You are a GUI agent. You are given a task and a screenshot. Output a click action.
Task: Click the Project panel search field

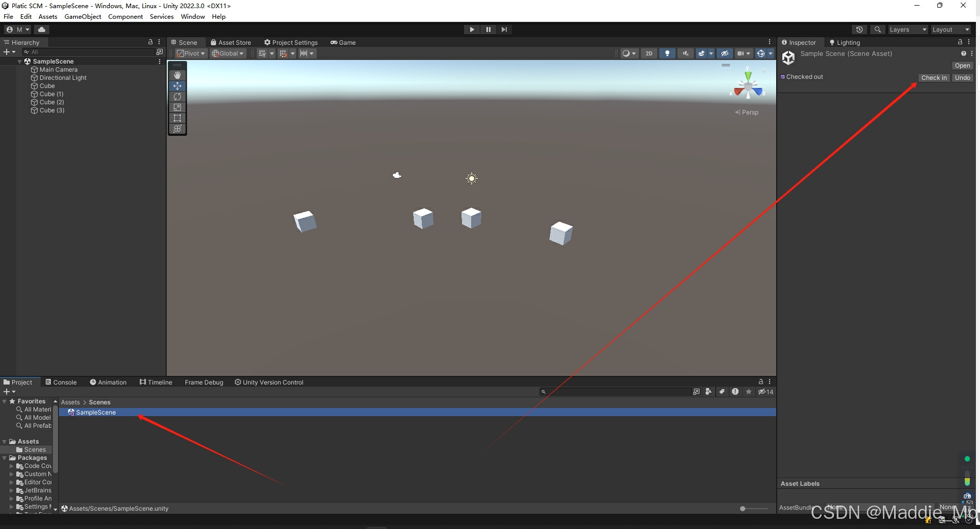615,392
